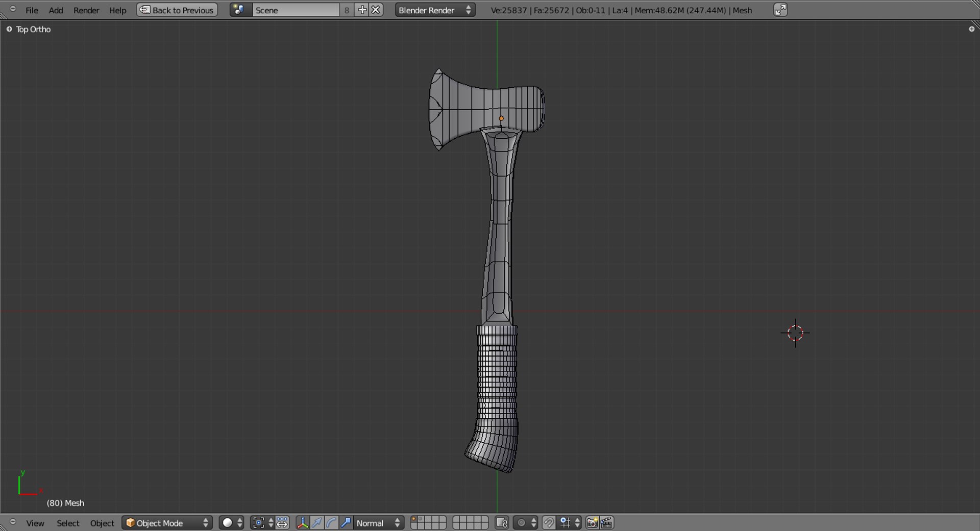Toggle lock camera and layers to scene
980x531 pixels.
coord(502,523)
